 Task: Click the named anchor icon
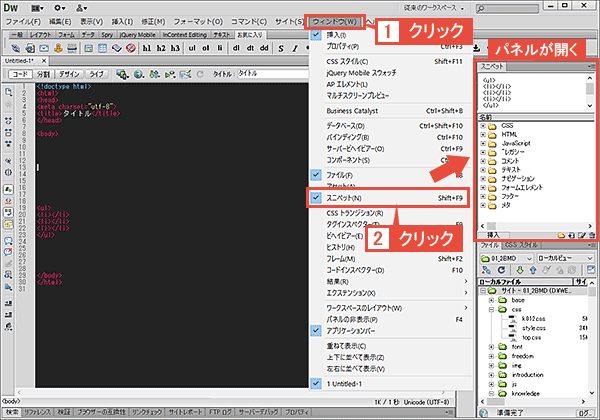pyautogui.click(x=58, y=48)
